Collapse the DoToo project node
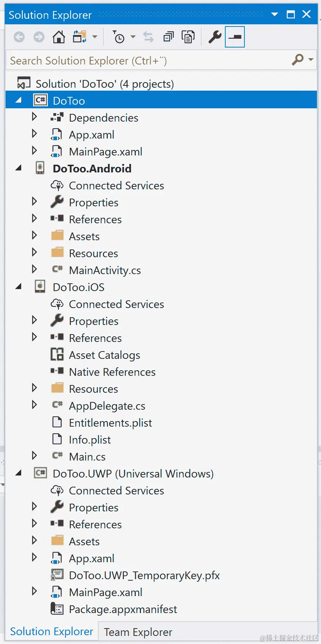Viewport: 321px width, 644px height. click(x=18, y=100)
